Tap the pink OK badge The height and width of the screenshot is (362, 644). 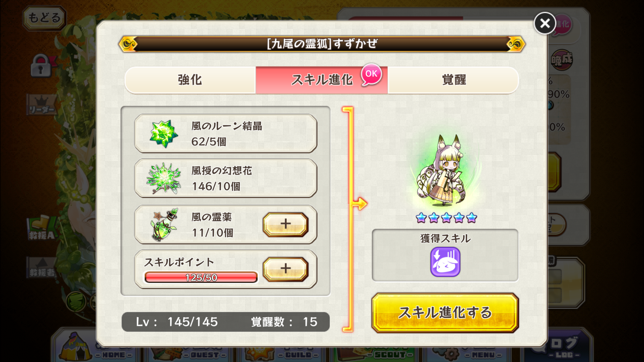click(x=371, y=74)
